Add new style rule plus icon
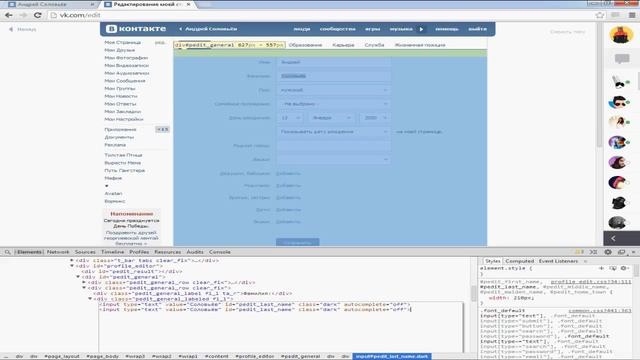640x360 pixels. pyautogui.click(x=601, y=268)
